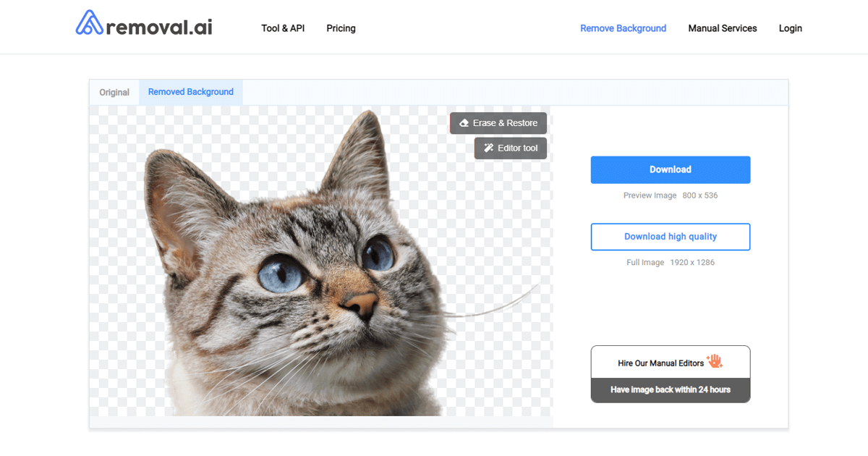
Task: Go to the Remove Background page
Action: pyautogui.click(x=623, y=28)
